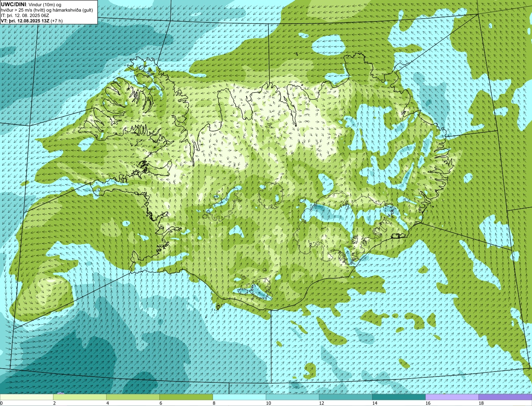Click the "UWC/DINI: Vindur (10m) og" title line
Screen dimensions: 532x406
31,4
